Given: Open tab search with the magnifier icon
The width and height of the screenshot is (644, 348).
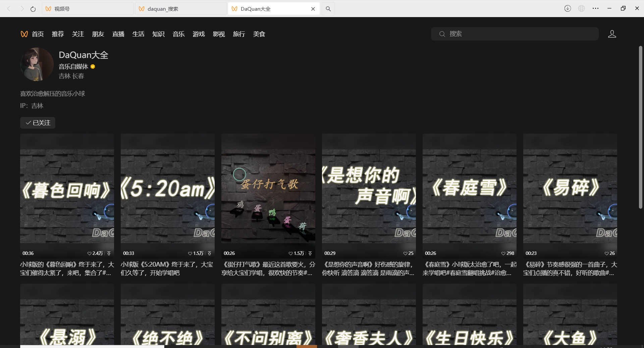Looking at the screenshot, I should 328,9.
